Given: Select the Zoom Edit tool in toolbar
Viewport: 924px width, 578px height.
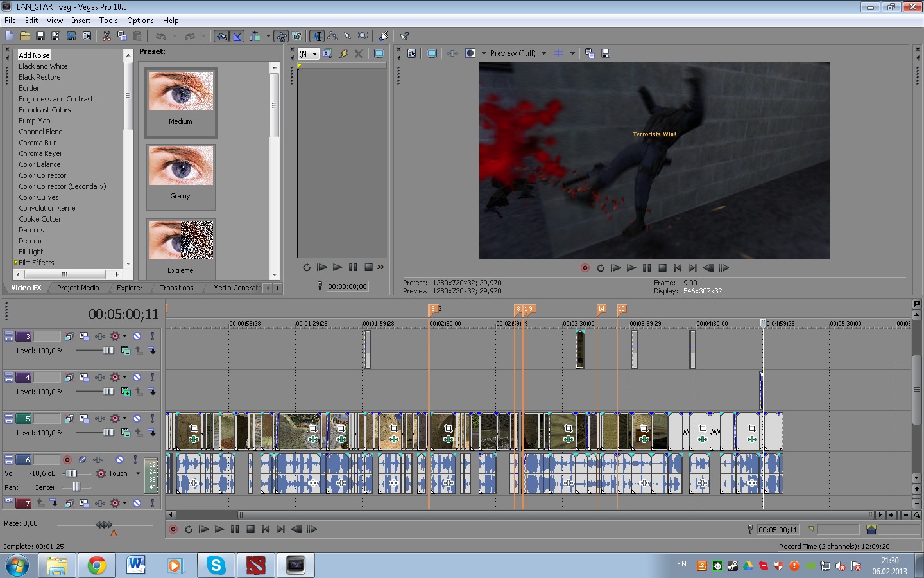Looking at the screenshot, I should pyautogui.click(x=363, y=36).
